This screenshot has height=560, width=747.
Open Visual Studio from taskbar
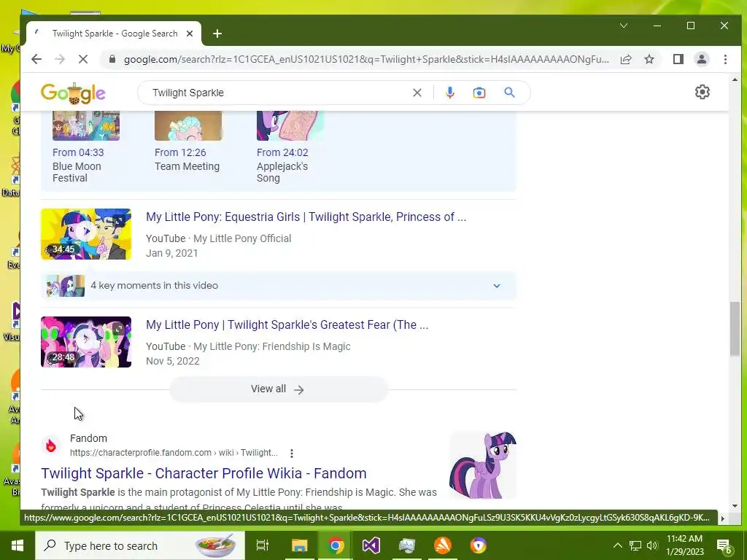tap(371, 545)
